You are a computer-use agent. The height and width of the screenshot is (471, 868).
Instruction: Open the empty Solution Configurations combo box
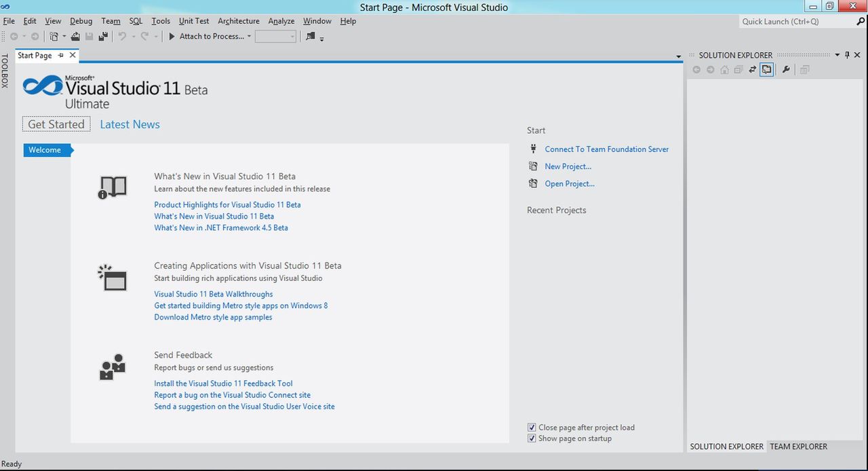pyautogui.click(x=276, y=37)
